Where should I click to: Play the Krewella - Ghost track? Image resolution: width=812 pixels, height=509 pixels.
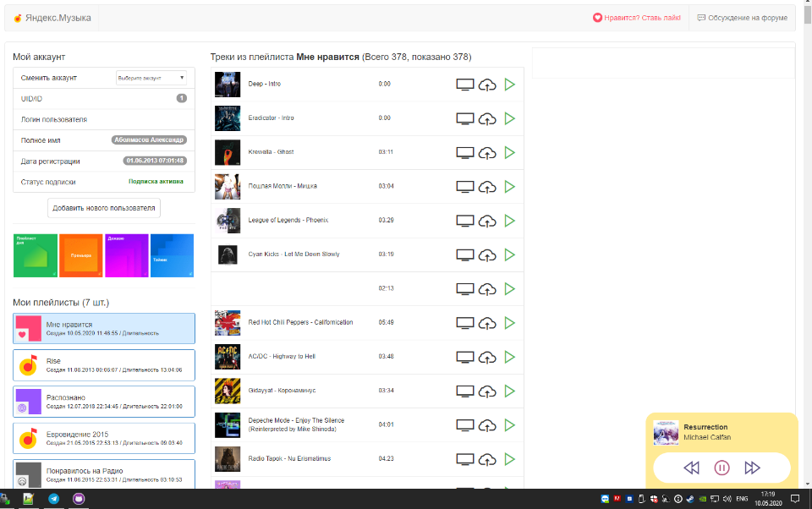coord(509,153)
